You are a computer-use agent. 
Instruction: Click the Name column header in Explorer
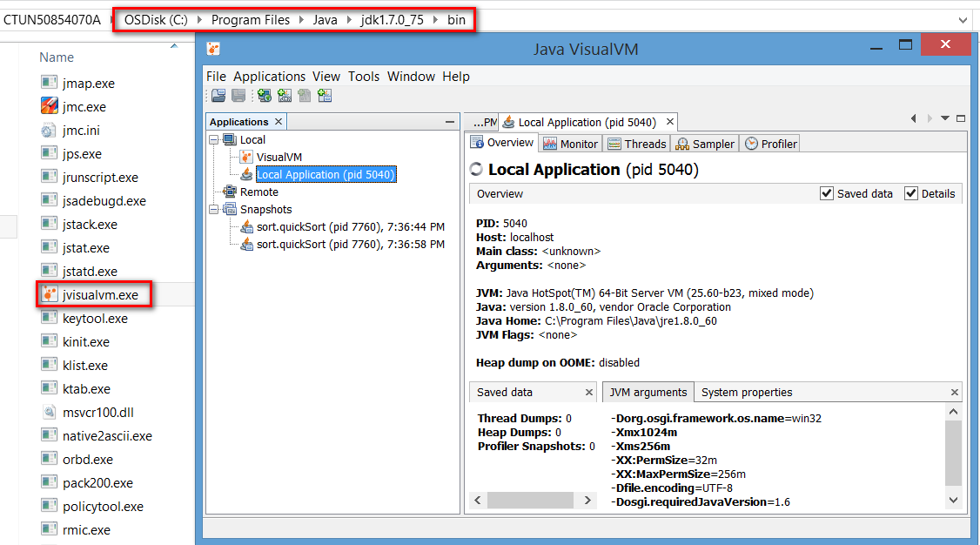click(x=57, y=57)
